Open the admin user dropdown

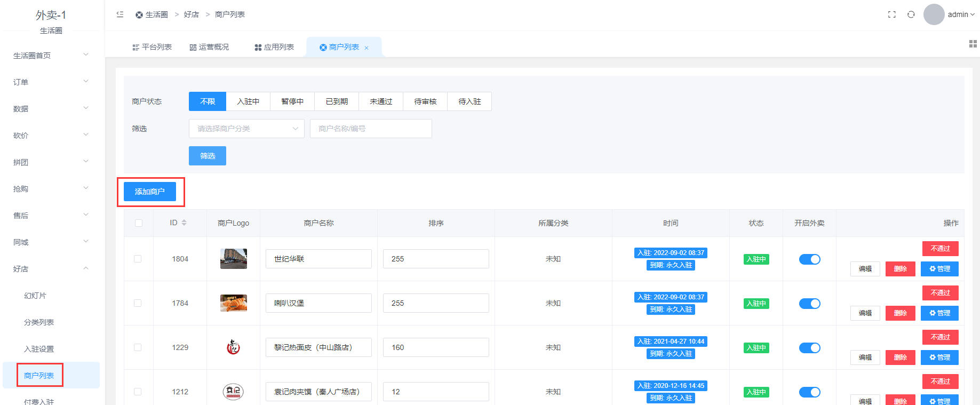961,14
